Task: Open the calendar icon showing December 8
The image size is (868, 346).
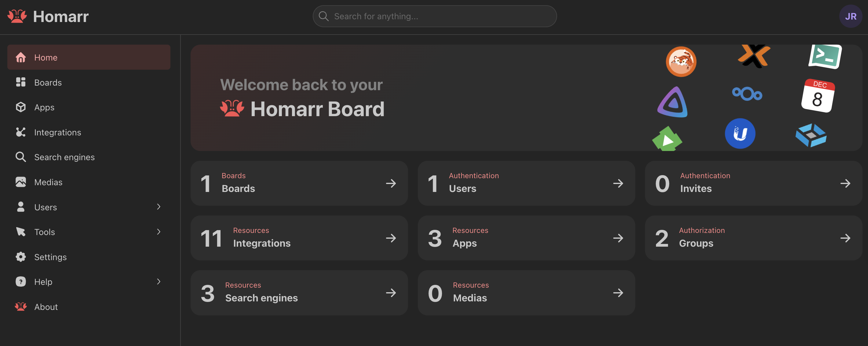Action: tap(819, 95)
